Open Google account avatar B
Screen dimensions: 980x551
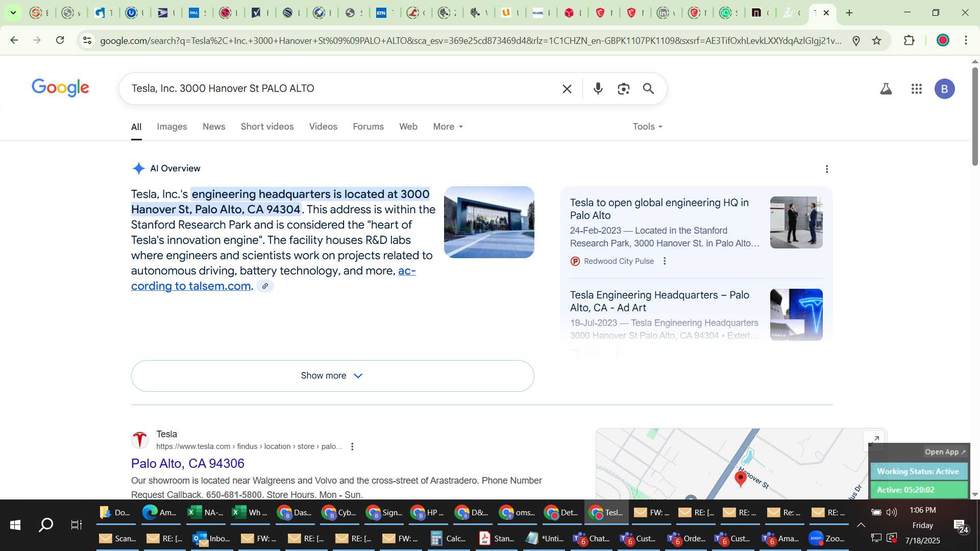(x=944, y=89)
